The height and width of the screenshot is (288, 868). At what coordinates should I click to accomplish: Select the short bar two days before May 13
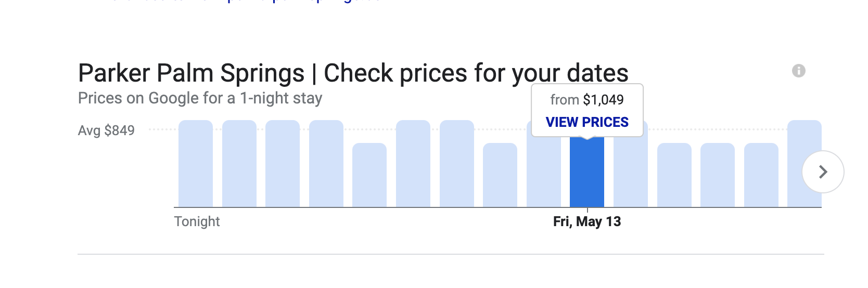[500, 175]
